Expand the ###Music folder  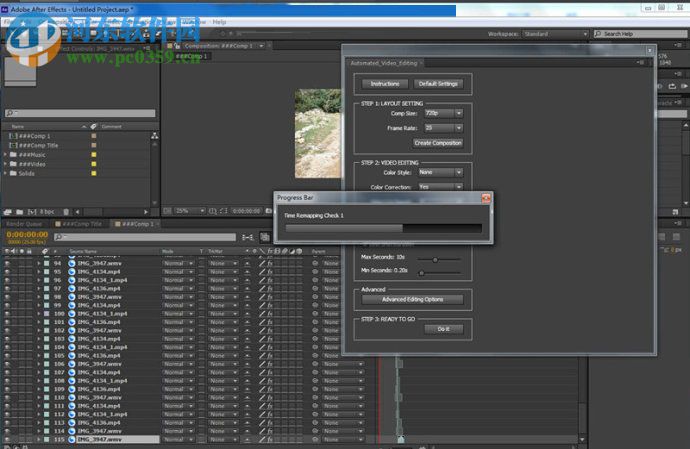point(5,155)
